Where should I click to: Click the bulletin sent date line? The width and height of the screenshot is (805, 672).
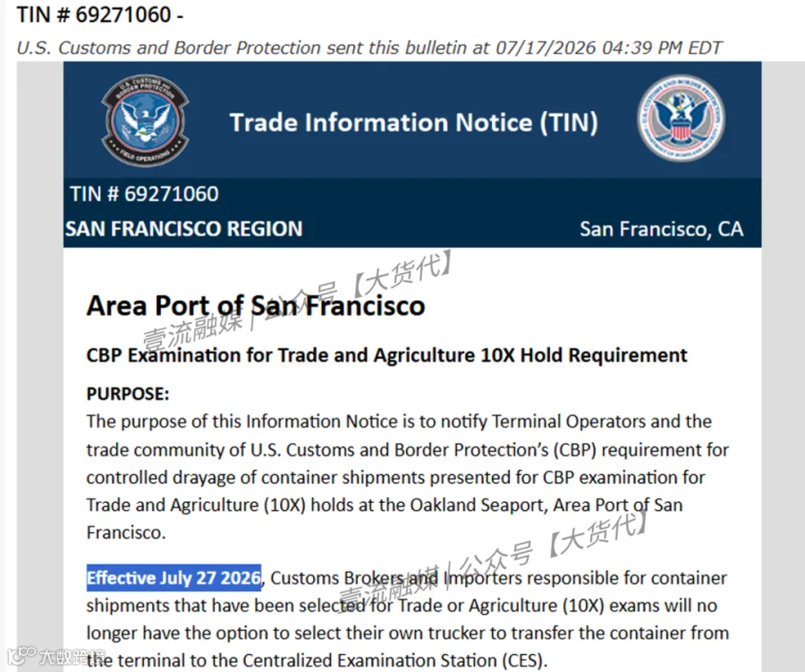(x=369, y=47)
